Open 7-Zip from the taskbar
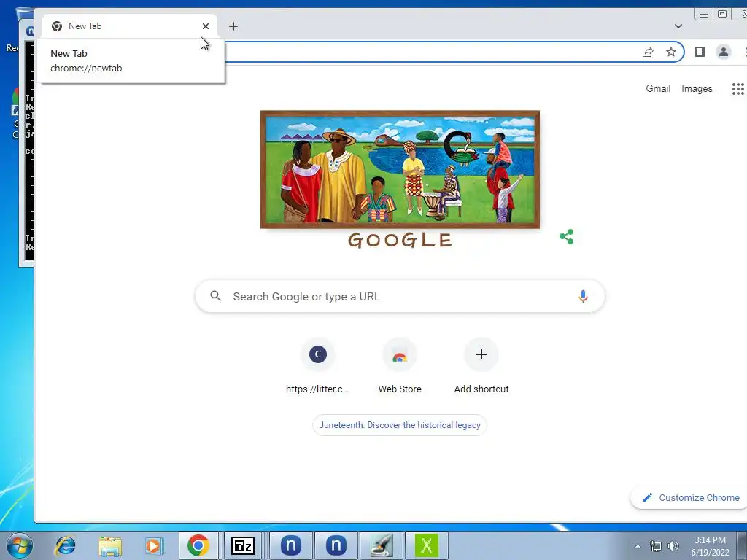 [243, 545]
